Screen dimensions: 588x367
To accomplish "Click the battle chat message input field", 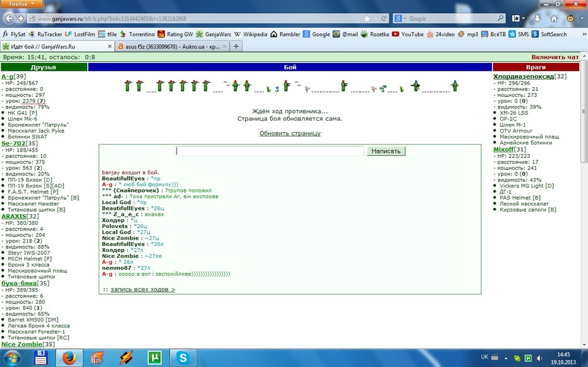I will coord(269,151).
